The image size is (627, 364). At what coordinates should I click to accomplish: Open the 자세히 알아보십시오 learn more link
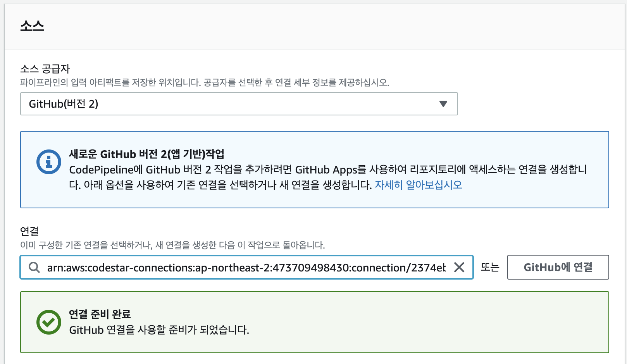(418, 185)
